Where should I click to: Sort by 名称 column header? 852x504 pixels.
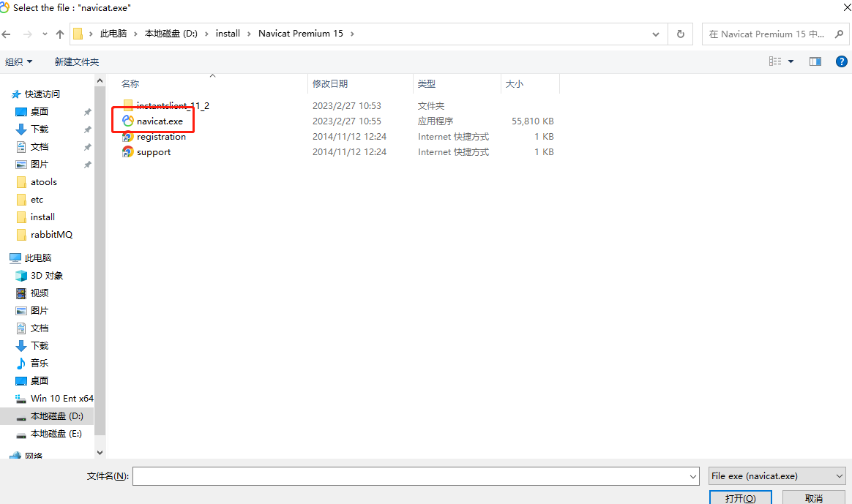pyautogui.click(x=130, y=83)
